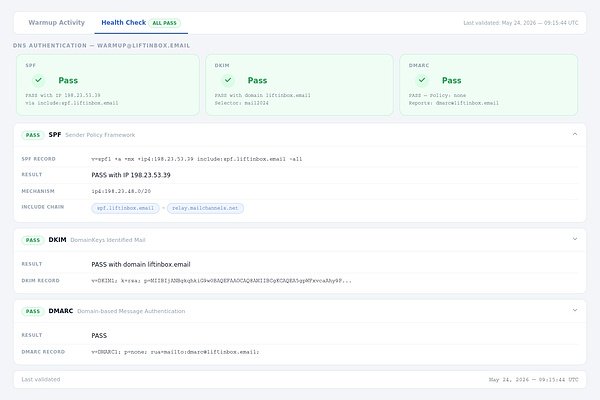This screenshot has height=400, width=600.
Task: Click the 'DomainKeys Identified Mail' subtitle
Action: tap(108, 240)
